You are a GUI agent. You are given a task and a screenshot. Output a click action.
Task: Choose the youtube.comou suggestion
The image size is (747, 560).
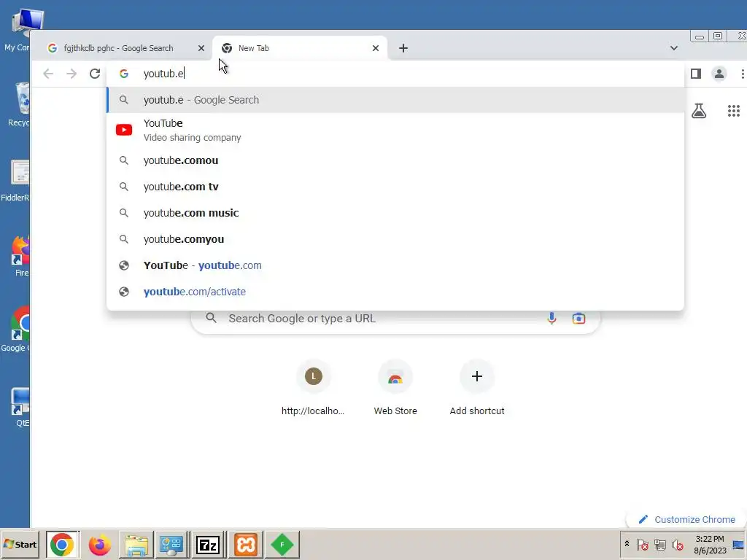(x=395, y=160)
